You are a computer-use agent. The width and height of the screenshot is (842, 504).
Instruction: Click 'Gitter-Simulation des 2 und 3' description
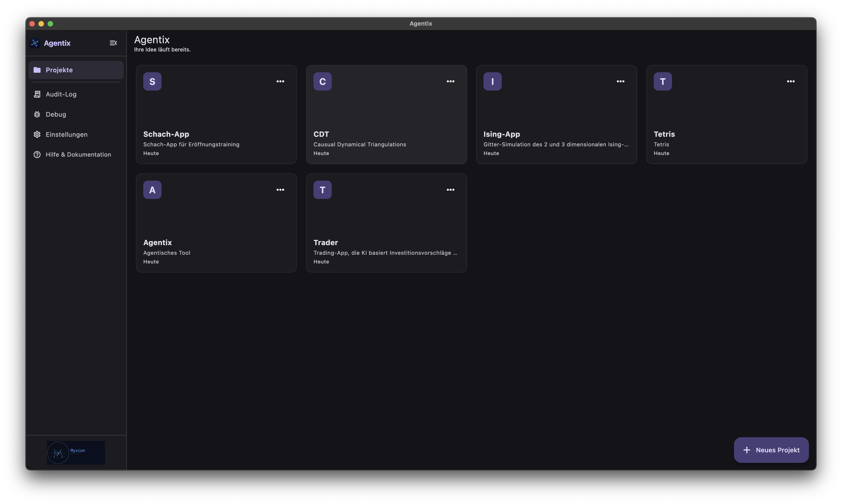point(556,144)
